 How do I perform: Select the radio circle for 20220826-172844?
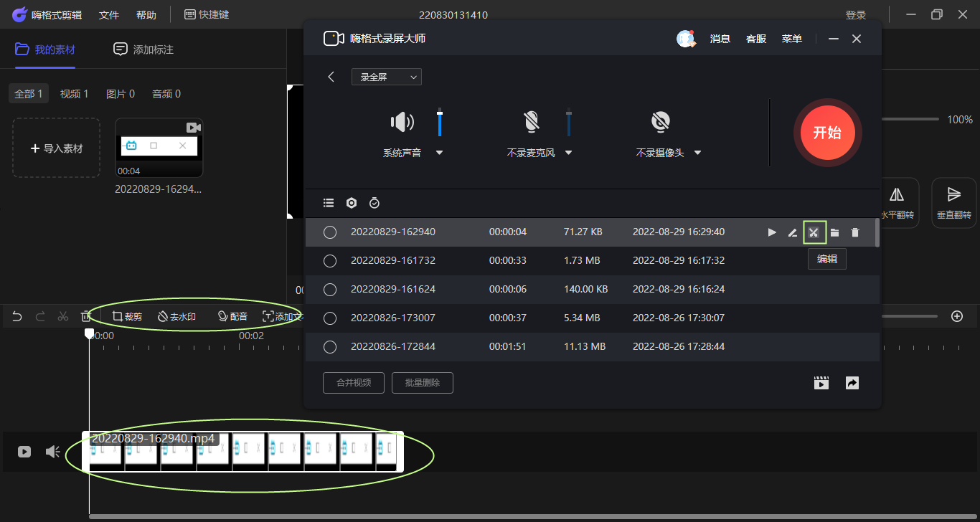tap(330, 347)
